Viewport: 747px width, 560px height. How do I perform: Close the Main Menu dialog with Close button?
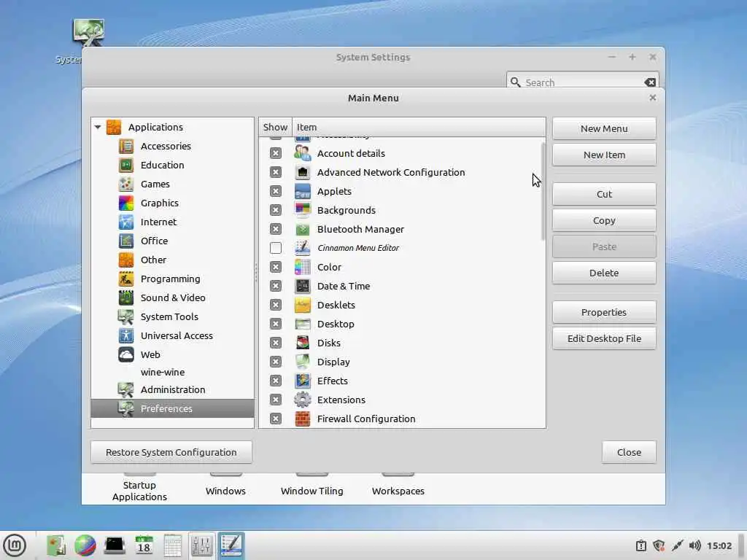629,452
